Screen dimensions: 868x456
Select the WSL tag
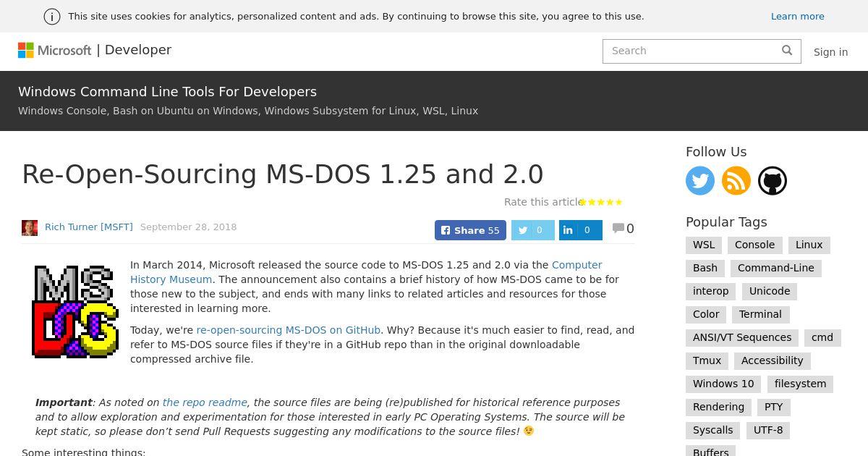pos(704,245)
